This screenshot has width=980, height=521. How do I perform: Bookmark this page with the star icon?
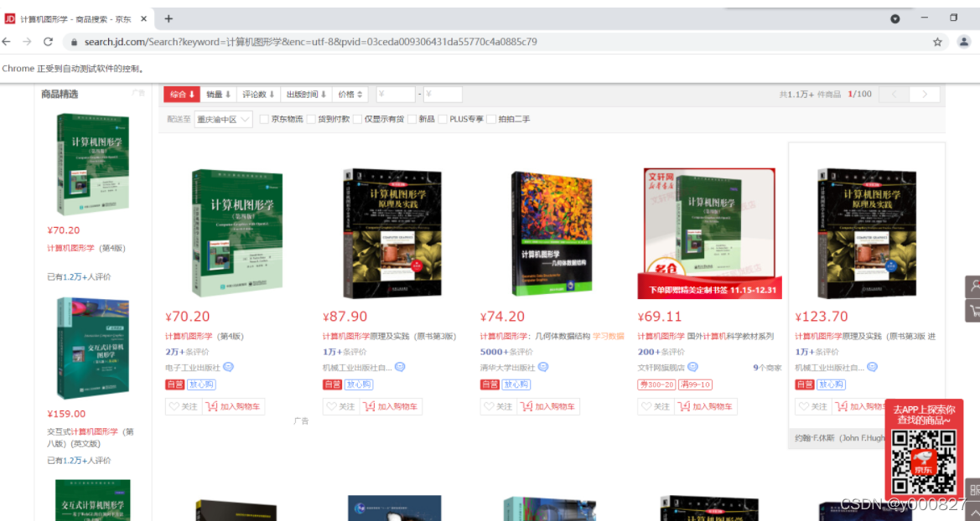point(937,42)
